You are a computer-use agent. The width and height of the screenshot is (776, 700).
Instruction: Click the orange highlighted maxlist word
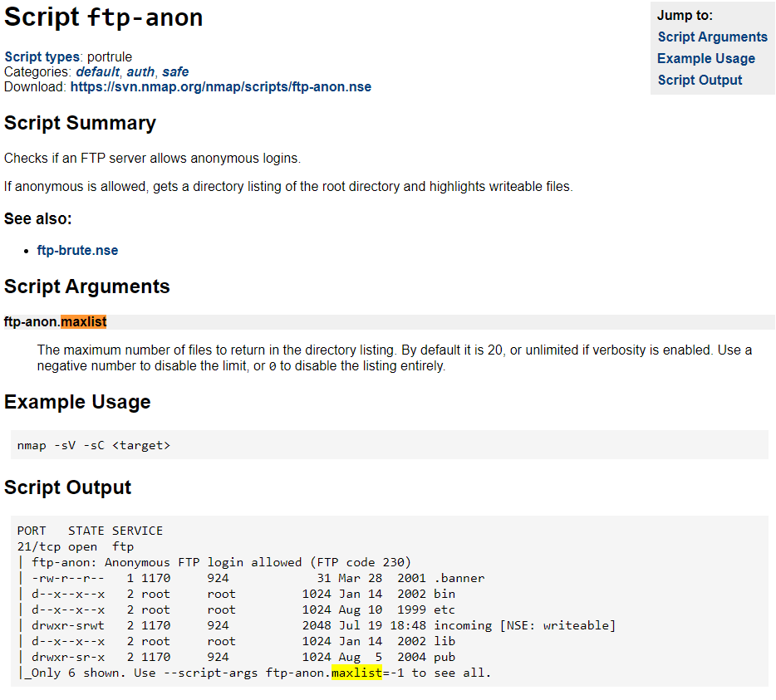click(84, 321)
